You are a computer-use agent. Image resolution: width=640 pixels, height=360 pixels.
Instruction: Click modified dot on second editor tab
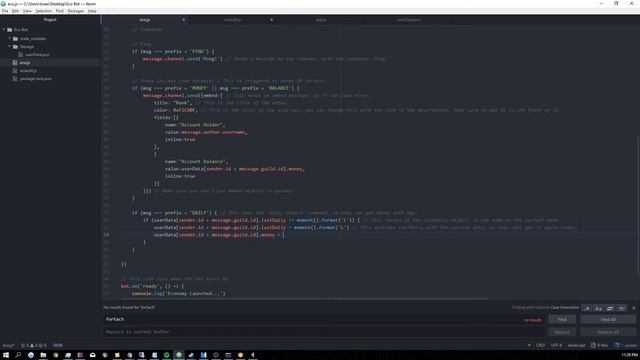(271, 20)
